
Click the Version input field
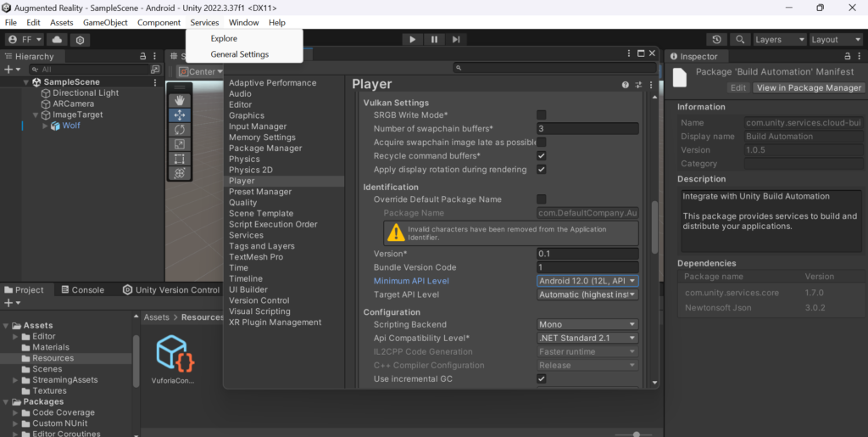pos(588,254)
